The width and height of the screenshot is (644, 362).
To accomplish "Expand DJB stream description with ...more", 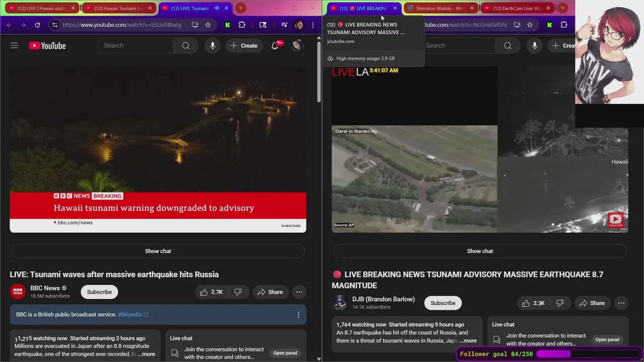I will 467,341.
